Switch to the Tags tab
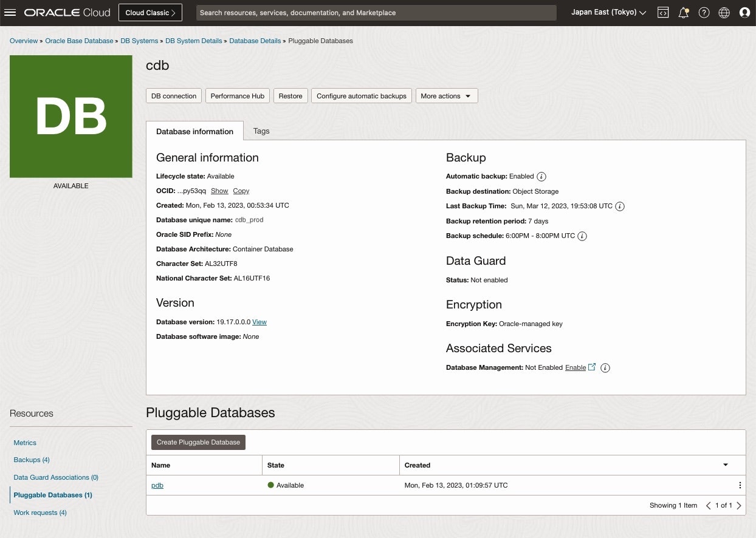Image resolution: width=756 pixels, height=538 pixels. tap(261, 131)
